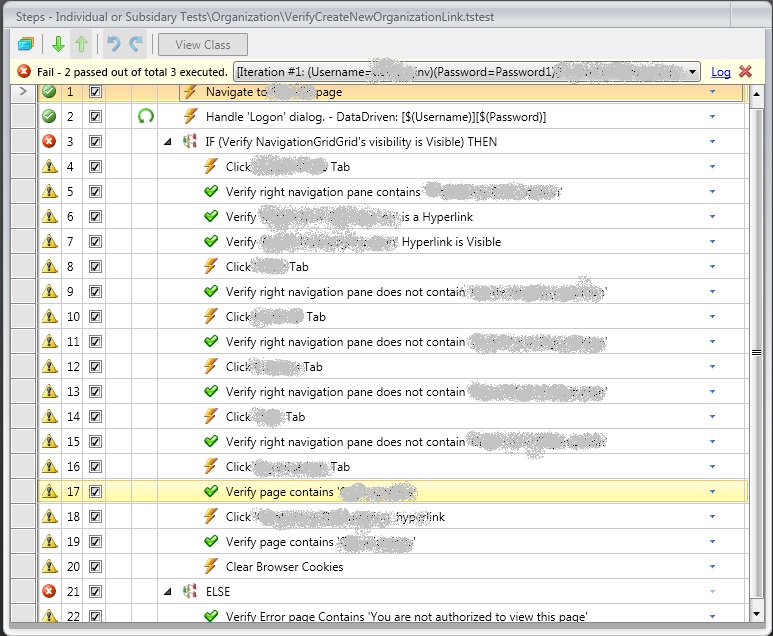Image resolution: width=773 pixels, height=636 pixels.
Task: Click the IF logic icon on step 3
Action: [x=190, y=141]
